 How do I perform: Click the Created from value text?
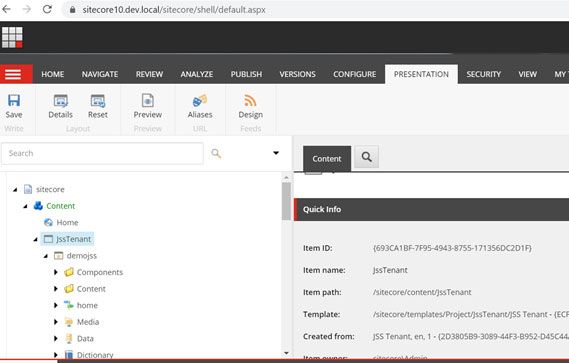471,337
